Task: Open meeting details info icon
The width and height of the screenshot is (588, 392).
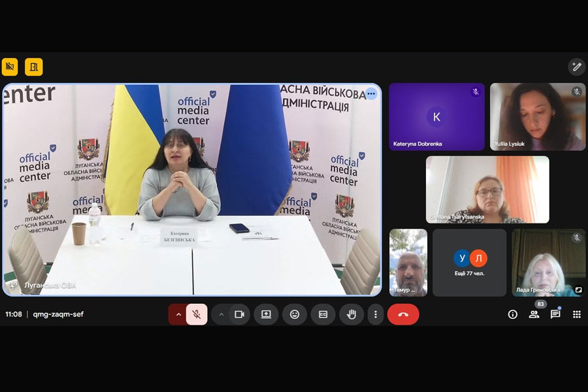Action: 513,314
